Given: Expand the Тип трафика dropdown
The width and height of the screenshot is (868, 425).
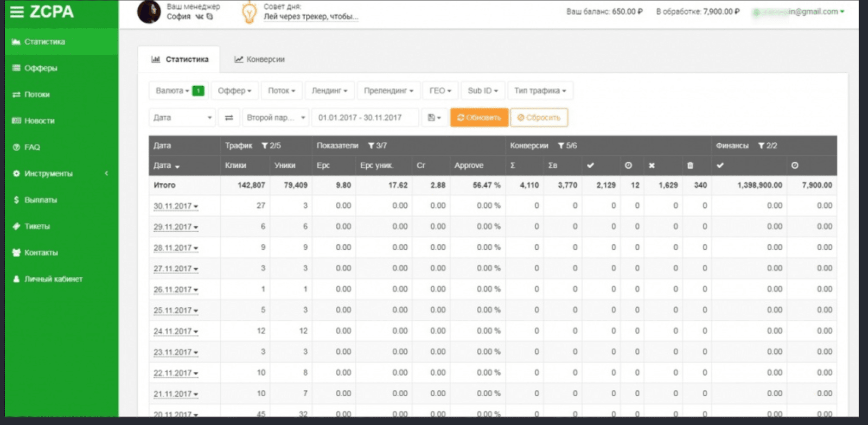Looking at the screenshot, I should click(x=540, y=91).
